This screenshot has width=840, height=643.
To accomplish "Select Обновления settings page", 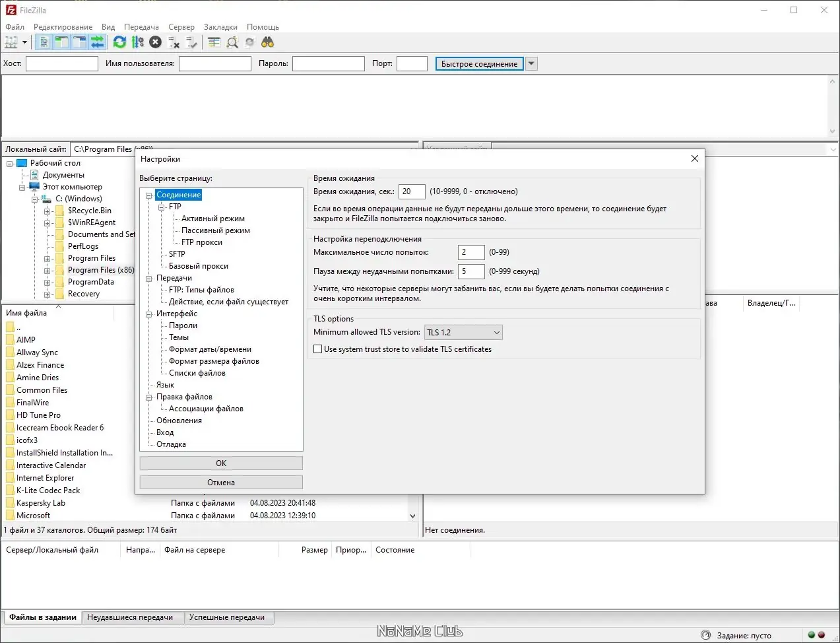I will click(x=179, y=421).
